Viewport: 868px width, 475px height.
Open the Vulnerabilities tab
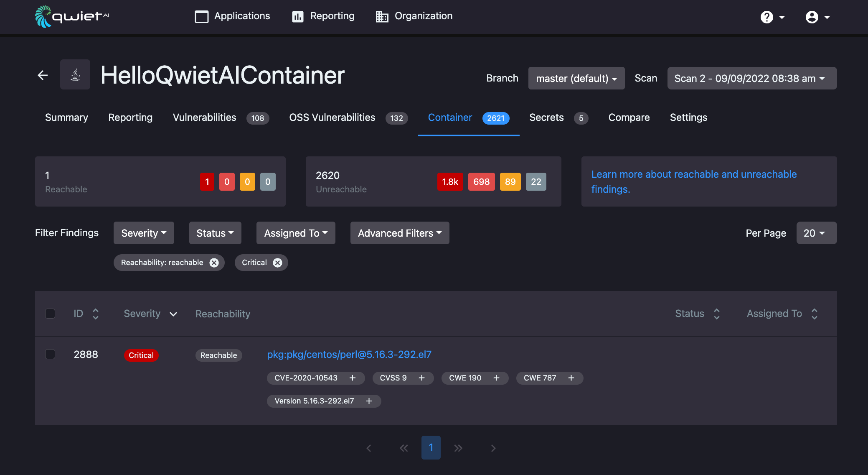pyautogui.click(x=221, y=118)
